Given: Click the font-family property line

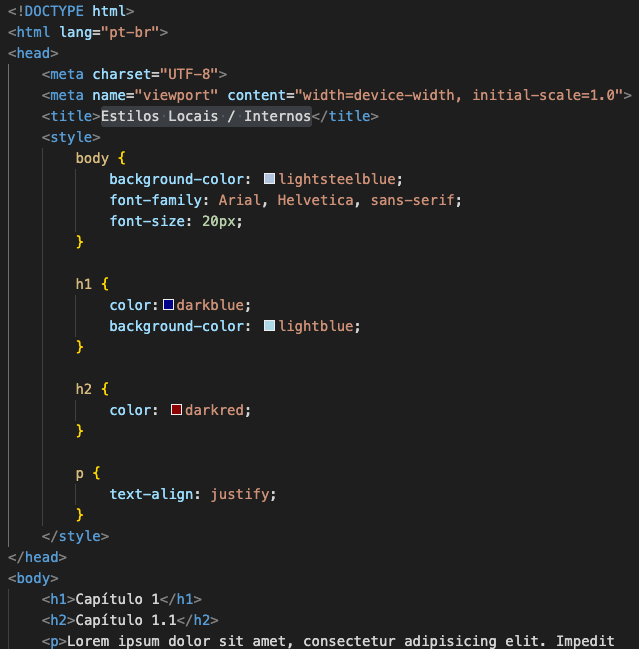Looking at the screenshot, I should 285,200.
